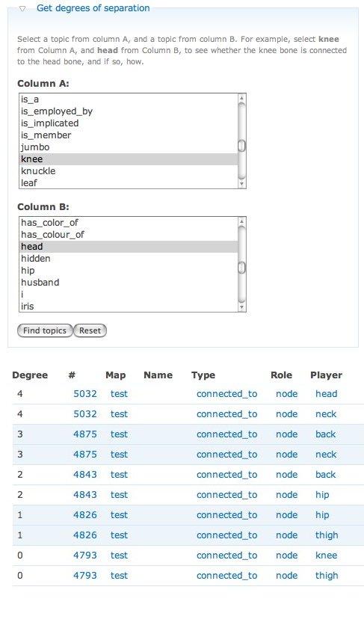The height and width of the screenshot is (637, 364).
Task: Click Column A scrollbar down arrow
Action: click(241, 184)
